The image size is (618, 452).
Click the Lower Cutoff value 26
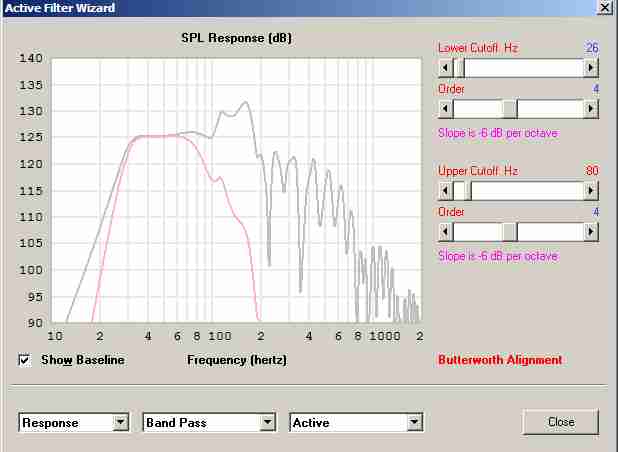592,48
